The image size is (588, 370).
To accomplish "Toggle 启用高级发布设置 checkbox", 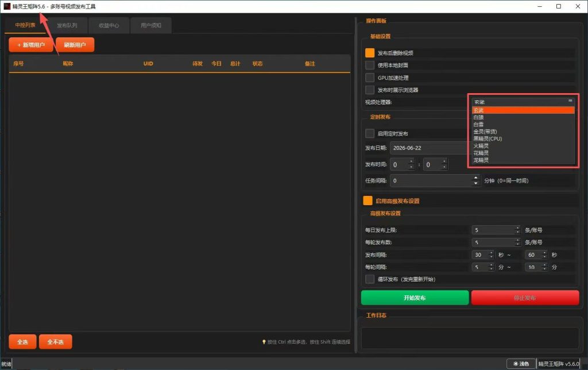I will click(x=367, y=201).
